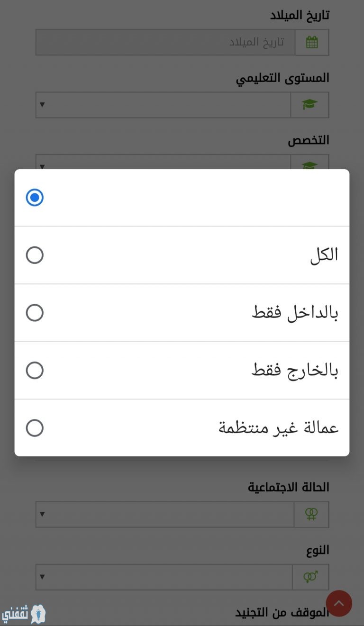Click the marital status rings icon
Viewport: 364px width, 626px height.
pos(311,514)
